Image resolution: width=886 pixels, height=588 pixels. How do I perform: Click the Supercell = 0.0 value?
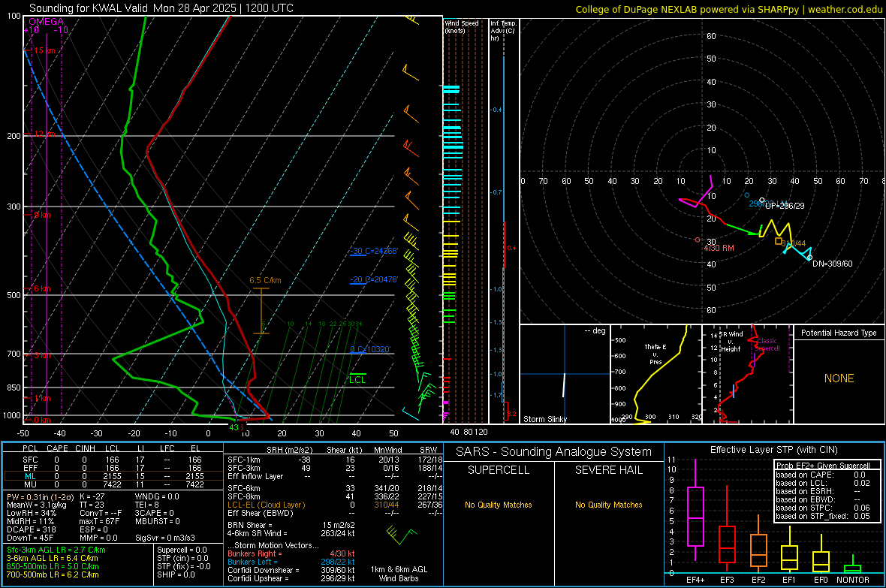(182, 550)
